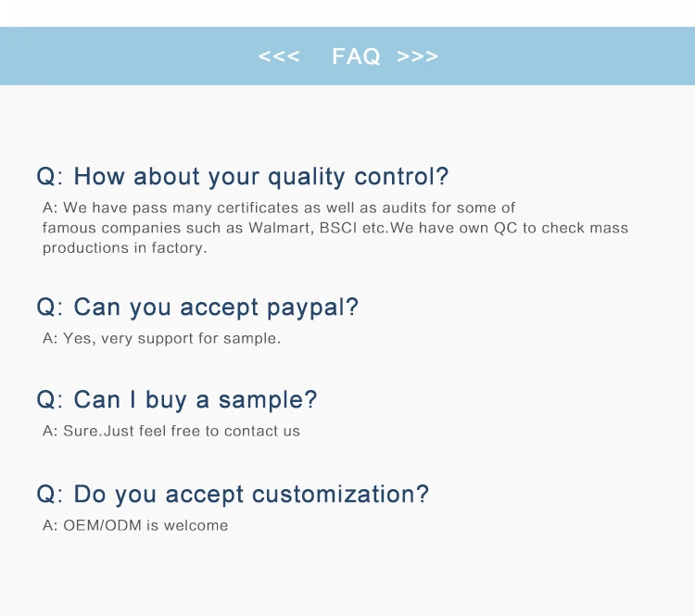The width and height of the screenshot is (695, 616).
Task: Click the Q: label before customization question
Action: point(49,494)
